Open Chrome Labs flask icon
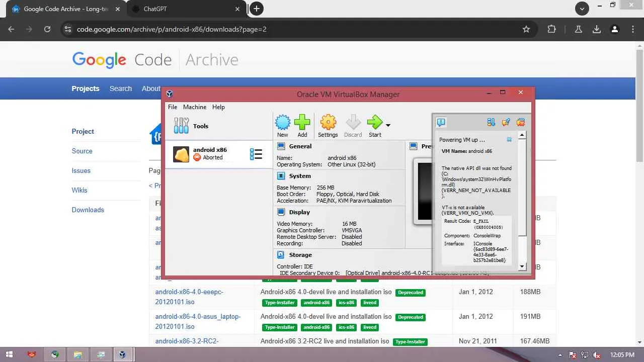Image resolution: width=644 pixels, height=362 pixels. tap(579, 29)
